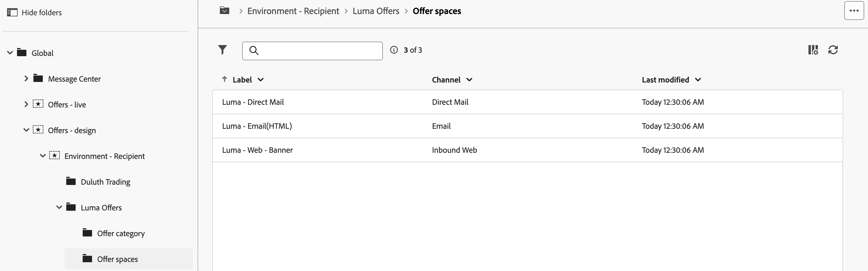Select Offer category in the tree

coord(121,233)
